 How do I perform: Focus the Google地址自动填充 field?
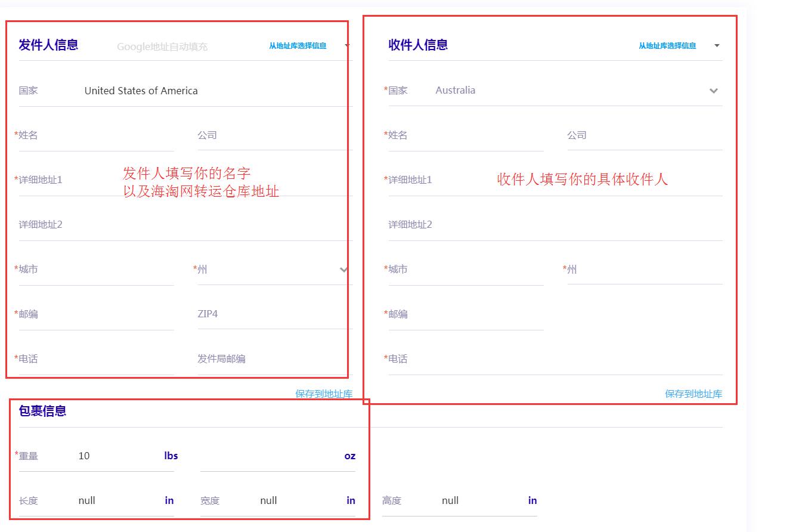click(162, 47)
